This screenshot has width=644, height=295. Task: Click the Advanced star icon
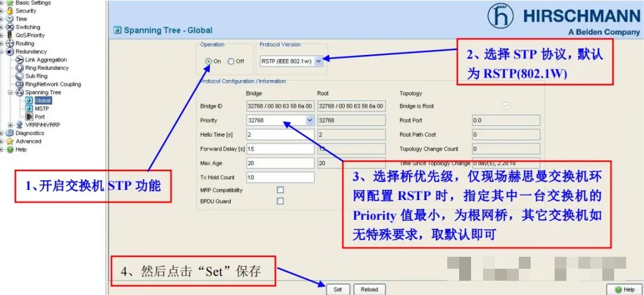10,141
